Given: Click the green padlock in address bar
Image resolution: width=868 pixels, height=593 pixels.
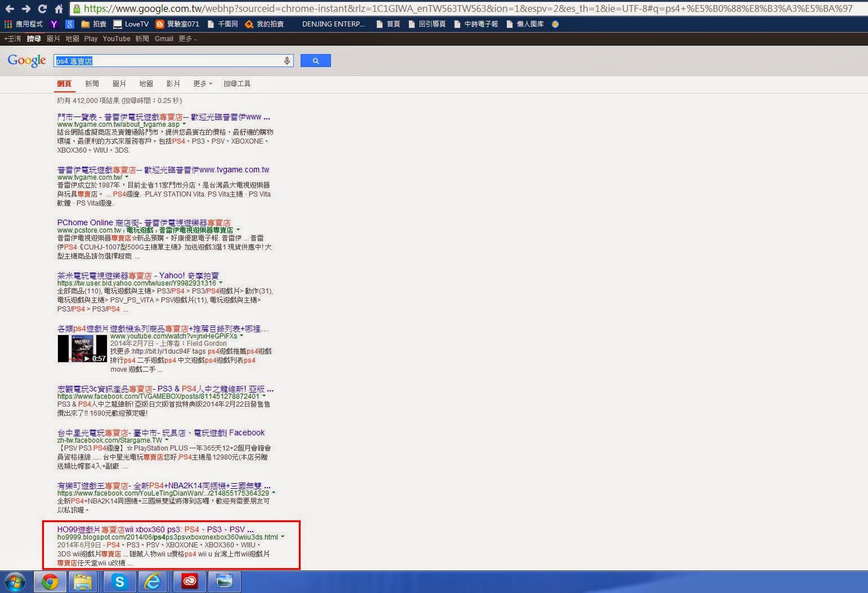Looking at the screenshot, I should (x=78, y=8).
